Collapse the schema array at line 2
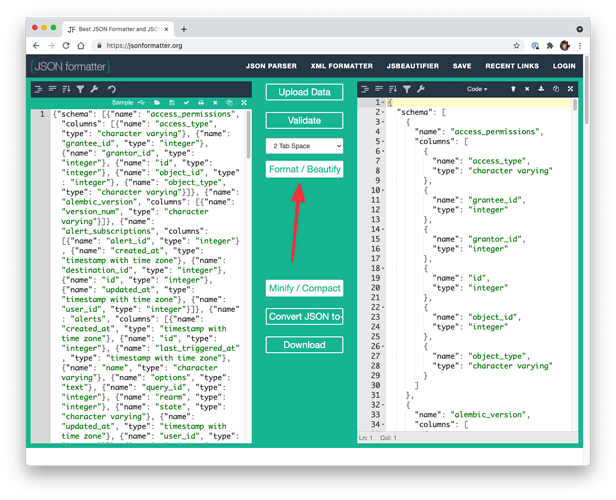The height and width of the screenshot is (500, 616). click(383, 112)
